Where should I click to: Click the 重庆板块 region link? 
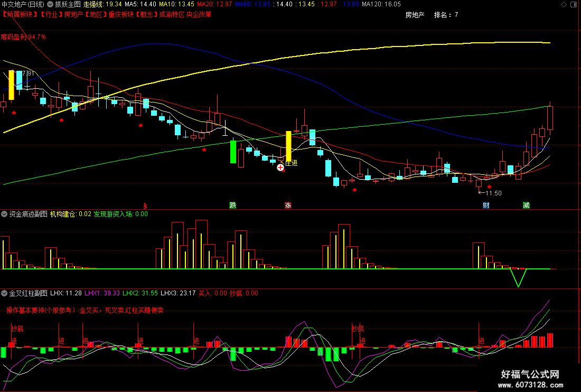point(121,14)
